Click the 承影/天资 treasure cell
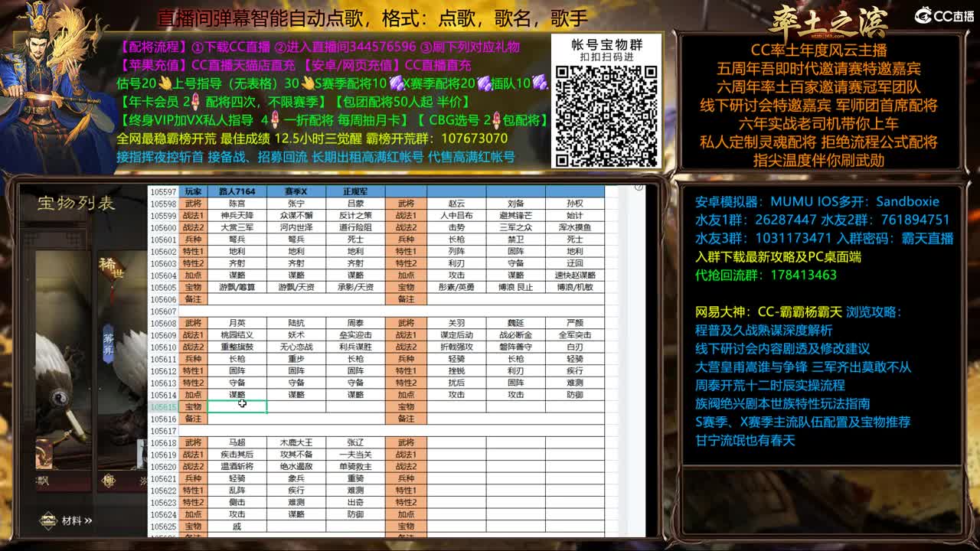Screen dimensions: 980x551 (355, 287)
